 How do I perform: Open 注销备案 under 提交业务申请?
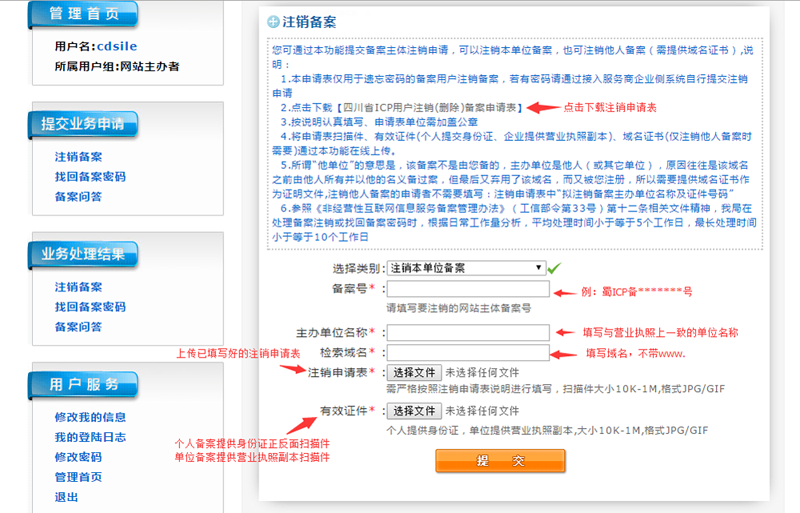tap(78, 157)
